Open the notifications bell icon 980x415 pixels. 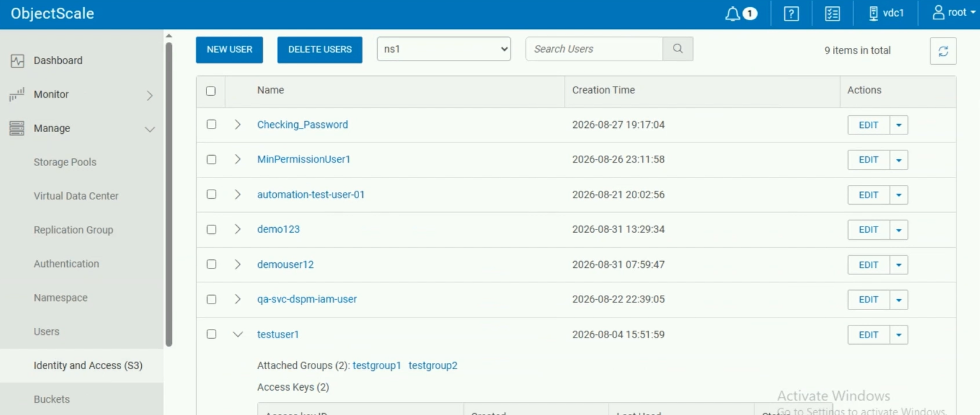point(732,13)
